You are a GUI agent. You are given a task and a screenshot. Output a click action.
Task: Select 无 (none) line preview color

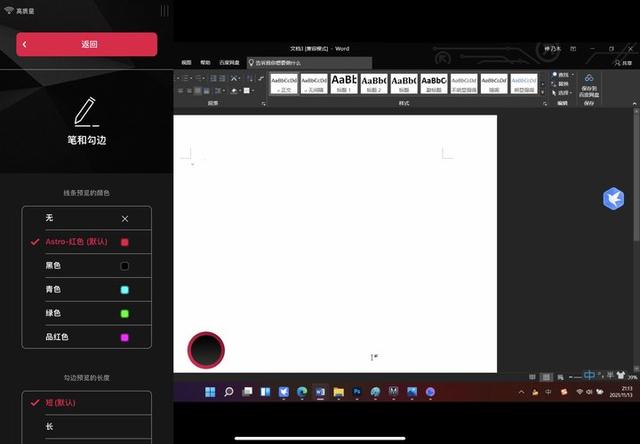pos(86,217)
